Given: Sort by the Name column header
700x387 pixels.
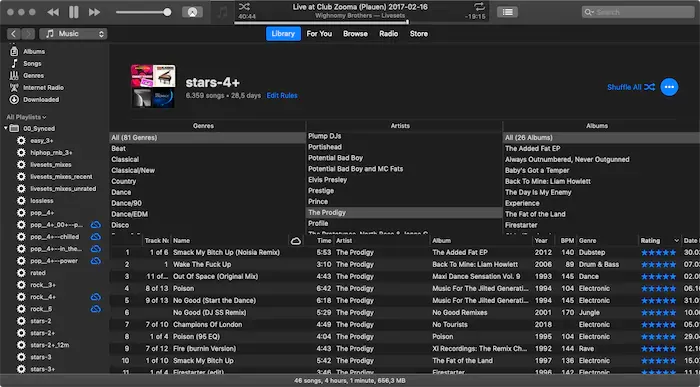Looking at the screenshot, I should (230, 241).
